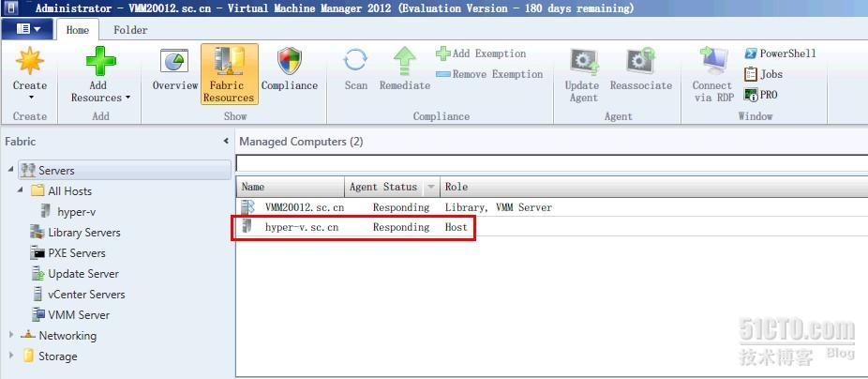Select the Storage node
This screenshot has width=868, height=379.
(x=50, y=356)
